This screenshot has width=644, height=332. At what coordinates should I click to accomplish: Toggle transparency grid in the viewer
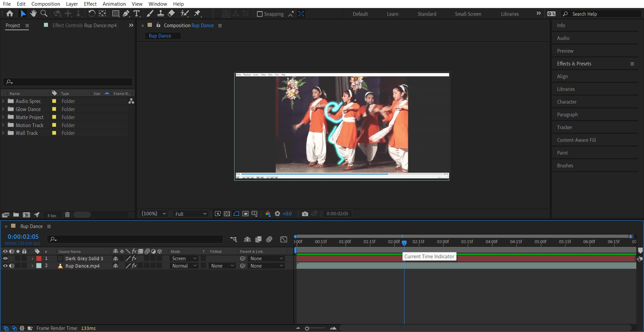[x=227, y=214]
